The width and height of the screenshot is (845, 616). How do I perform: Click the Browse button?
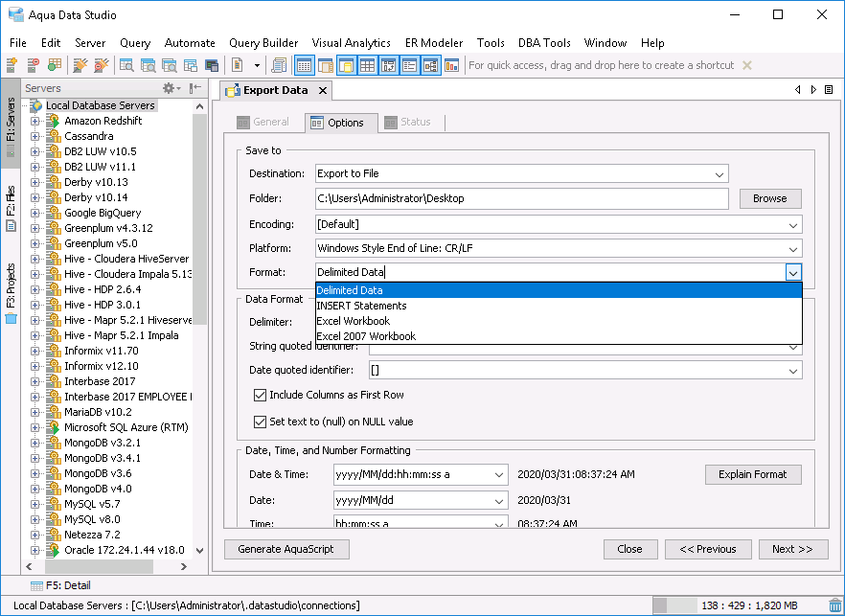coord(769,198)
